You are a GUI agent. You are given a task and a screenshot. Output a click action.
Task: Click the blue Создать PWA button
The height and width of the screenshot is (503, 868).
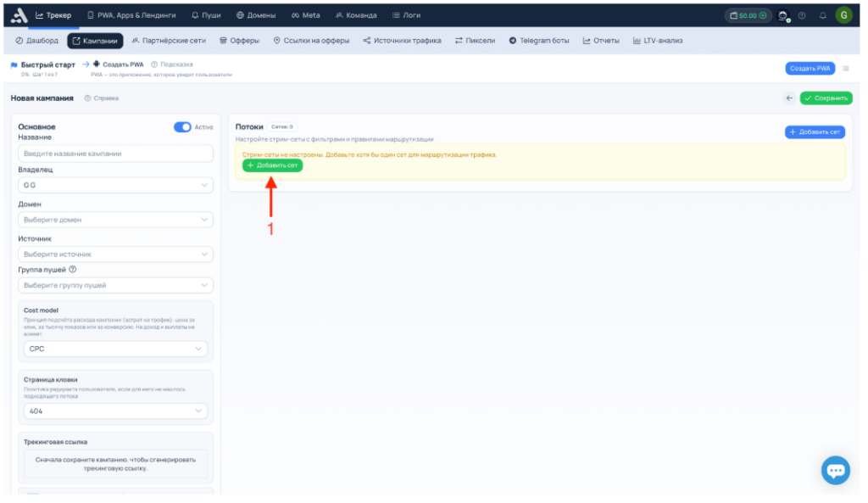(x=810, y=69)
